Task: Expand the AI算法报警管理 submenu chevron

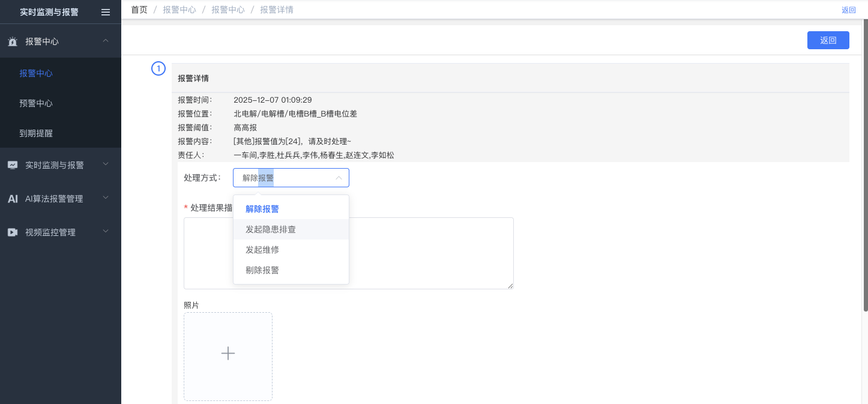Action: [x=106, y=197]
